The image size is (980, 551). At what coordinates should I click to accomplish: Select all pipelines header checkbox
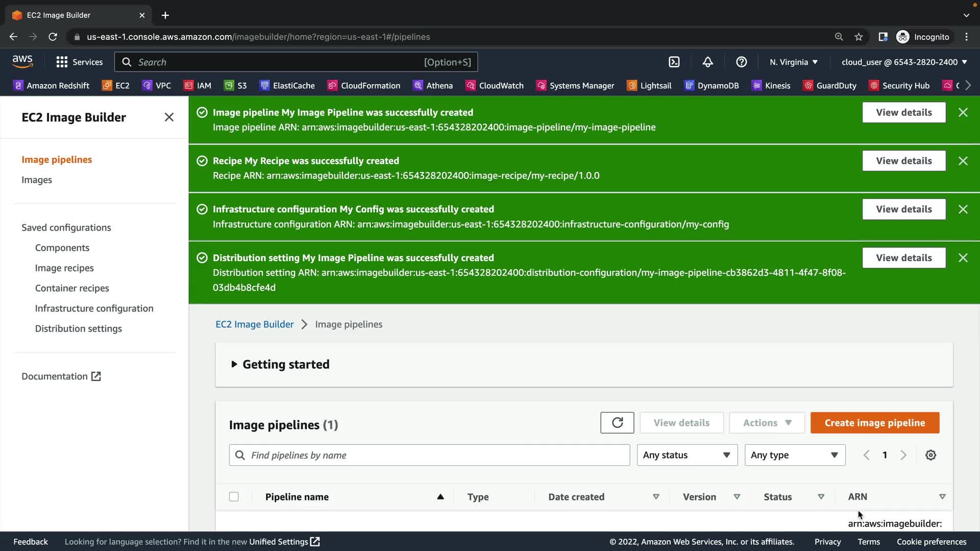click(x=234, y=496)
